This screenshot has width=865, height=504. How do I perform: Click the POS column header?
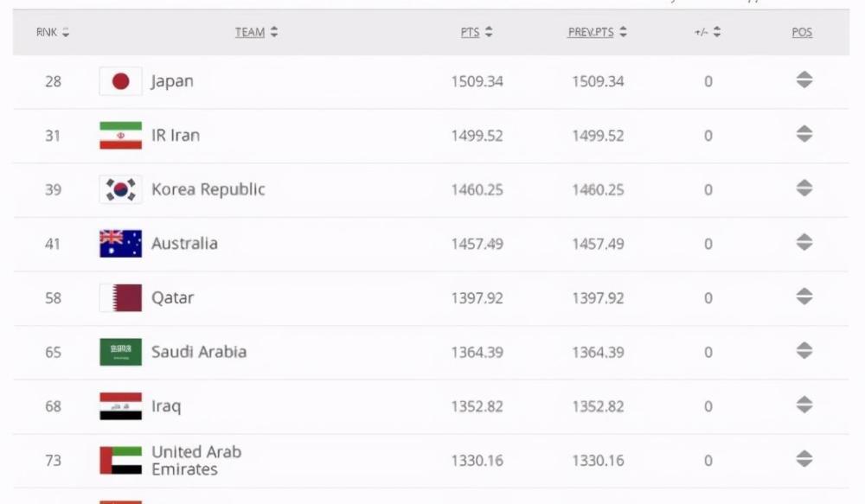802,32
